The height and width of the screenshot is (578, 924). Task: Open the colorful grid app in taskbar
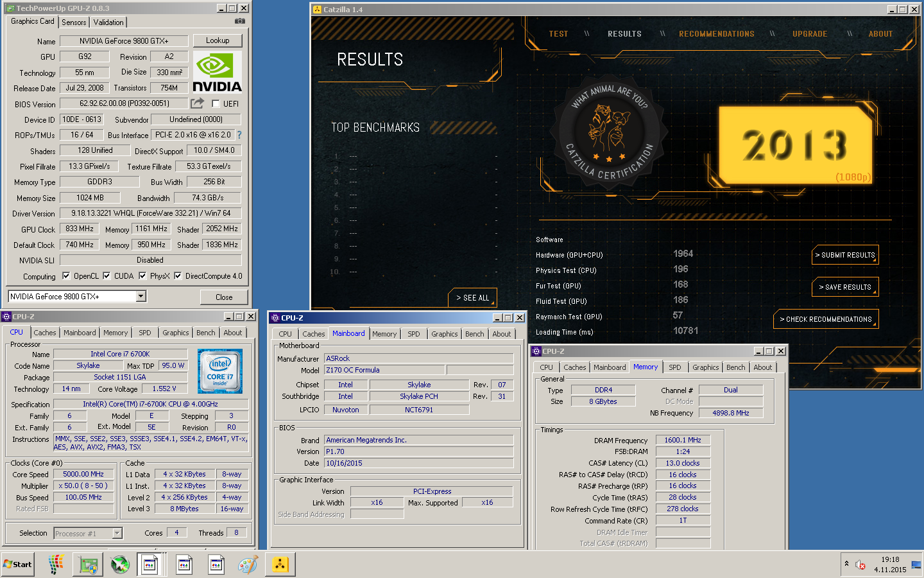(56, 565)
